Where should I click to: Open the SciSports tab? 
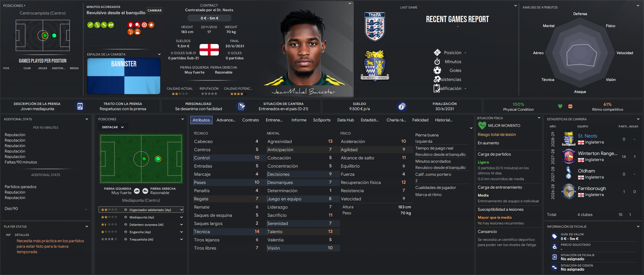(x=322, y=120)
